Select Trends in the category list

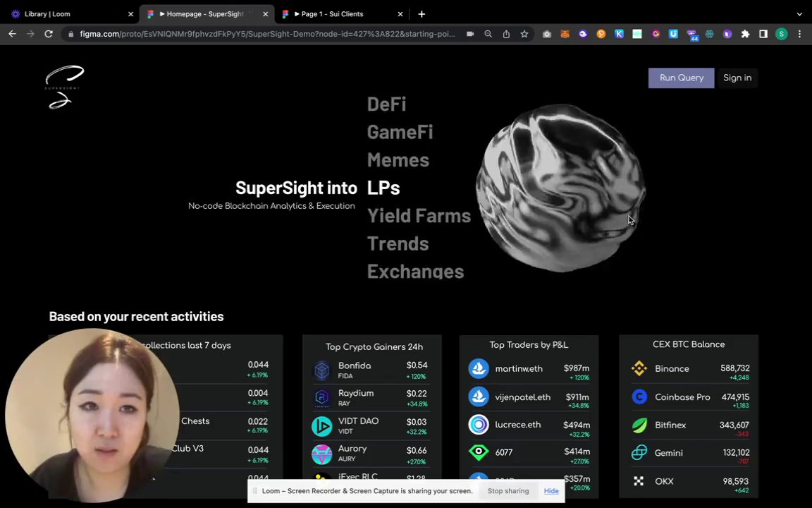(x=398, y=243)
